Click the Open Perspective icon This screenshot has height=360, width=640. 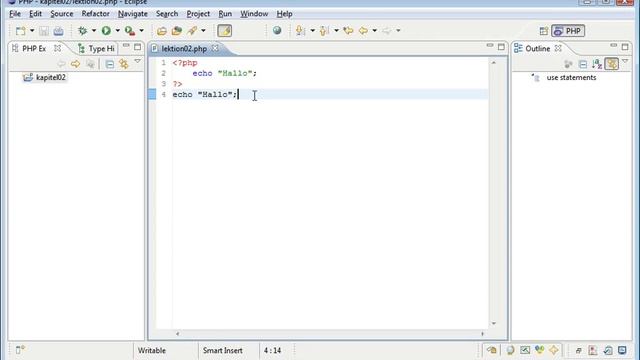(x=544, y=31)
